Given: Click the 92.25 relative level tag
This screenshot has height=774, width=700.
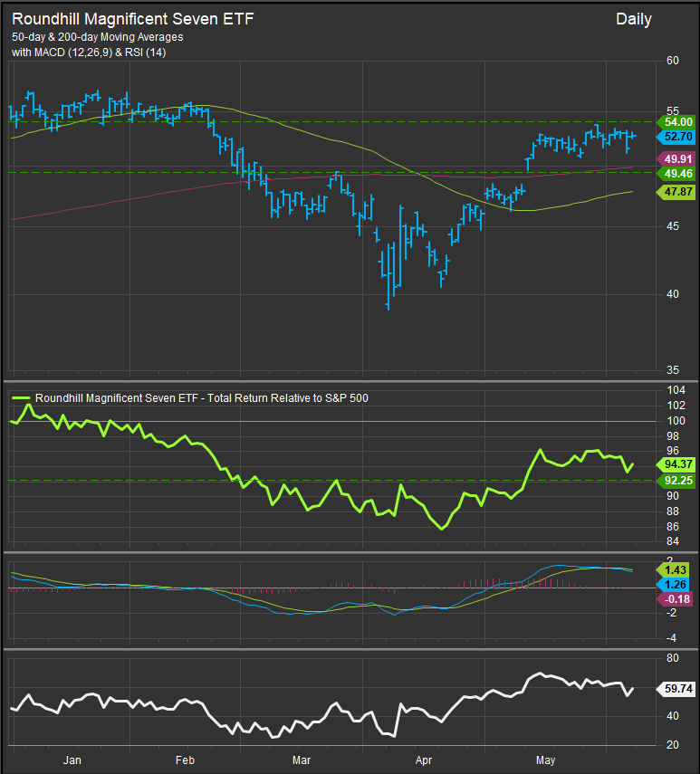Looking at the screenshot, I should click(x=676, y=481).
